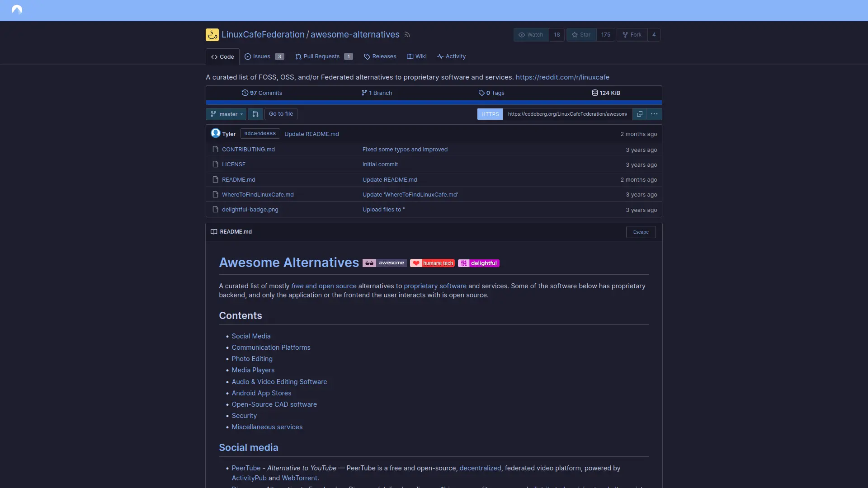The width and height of the screenshot is (868, 488).
Task: View the 0 Tags list
Action: tap(491, 93)
